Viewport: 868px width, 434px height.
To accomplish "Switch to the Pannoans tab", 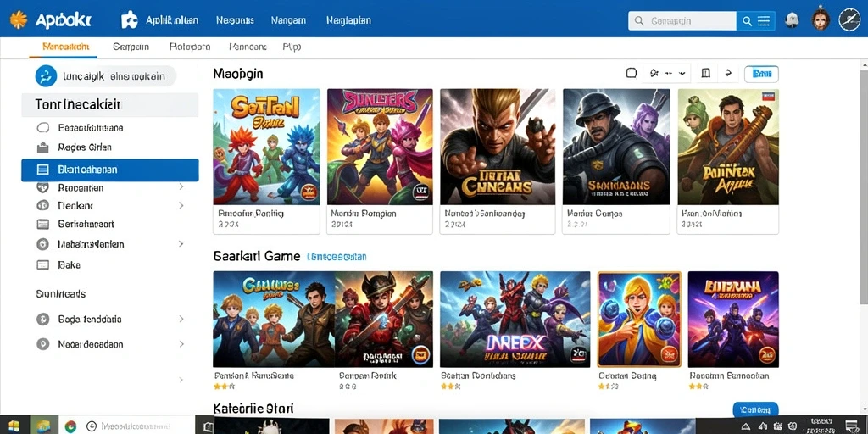I will pyautogui.click(x=248, y=47).
